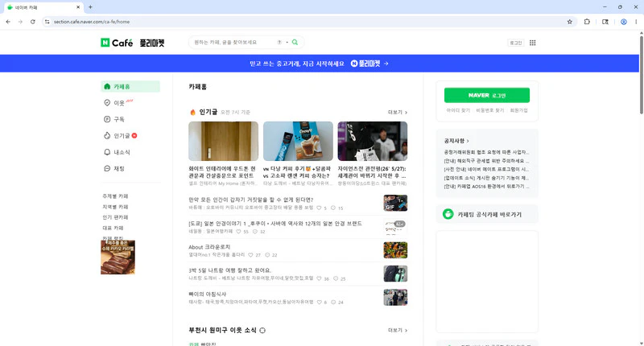
Task: Click the fish thumbnail of 크라운로치 post
Action: [x=395, y=250]
